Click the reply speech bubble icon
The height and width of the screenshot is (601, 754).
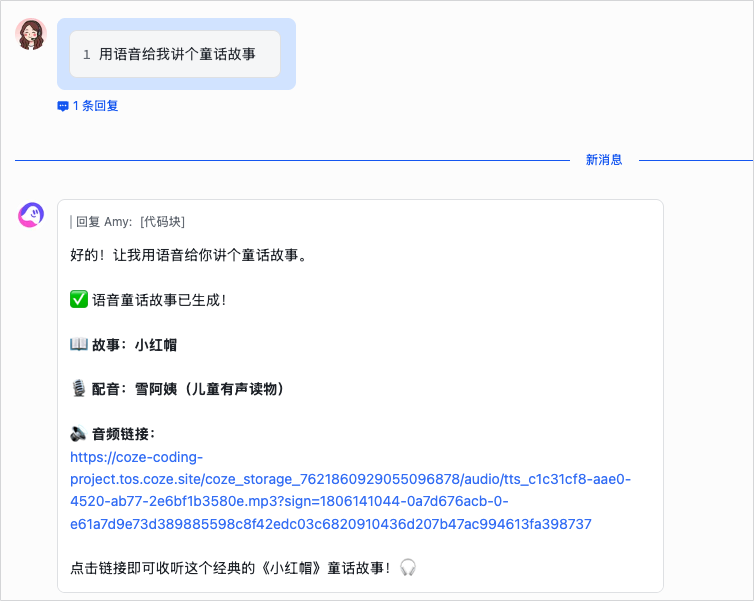coord(63,106)
